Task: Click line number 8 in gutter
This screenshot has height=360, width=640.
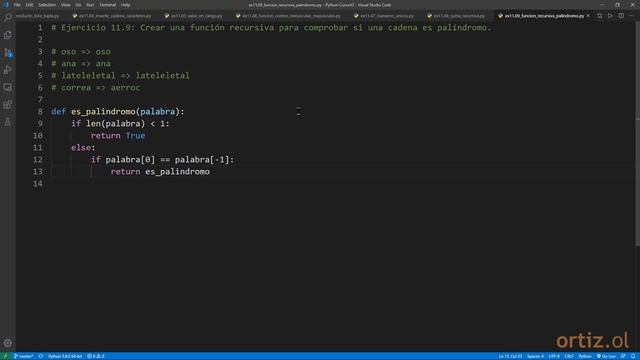Action: 40,111
